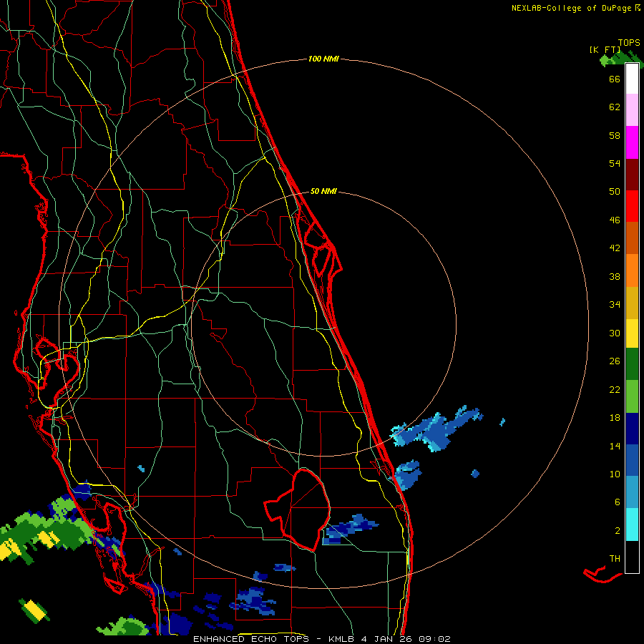The image size is (644, 644).
Task: Click the '58' legend value
Action: tap(615, 135)
